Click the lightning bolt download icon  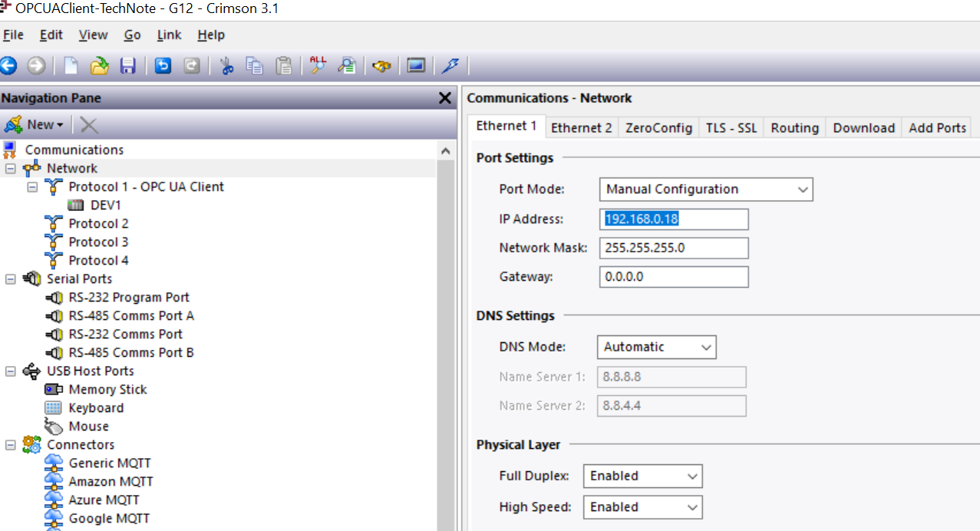[x=451, y=66]
